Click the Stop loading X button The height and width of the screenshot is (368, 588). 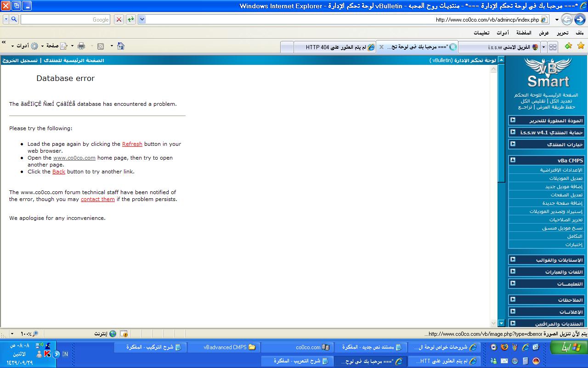(119, 19)
